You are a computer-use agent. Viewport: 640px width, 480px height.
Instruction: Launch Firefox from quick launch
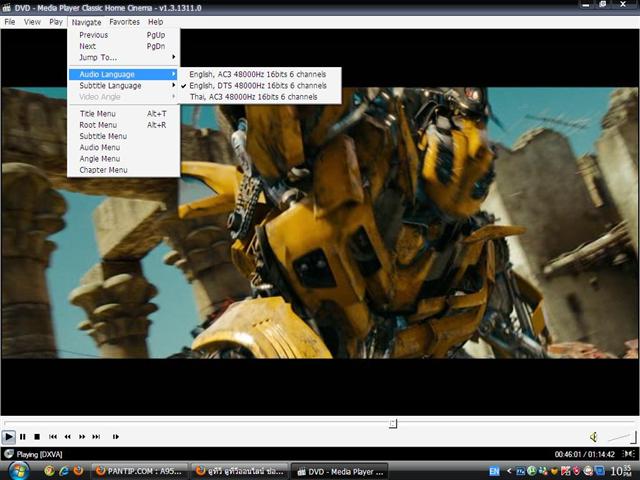pyautogui.click(x=78, y=471)
